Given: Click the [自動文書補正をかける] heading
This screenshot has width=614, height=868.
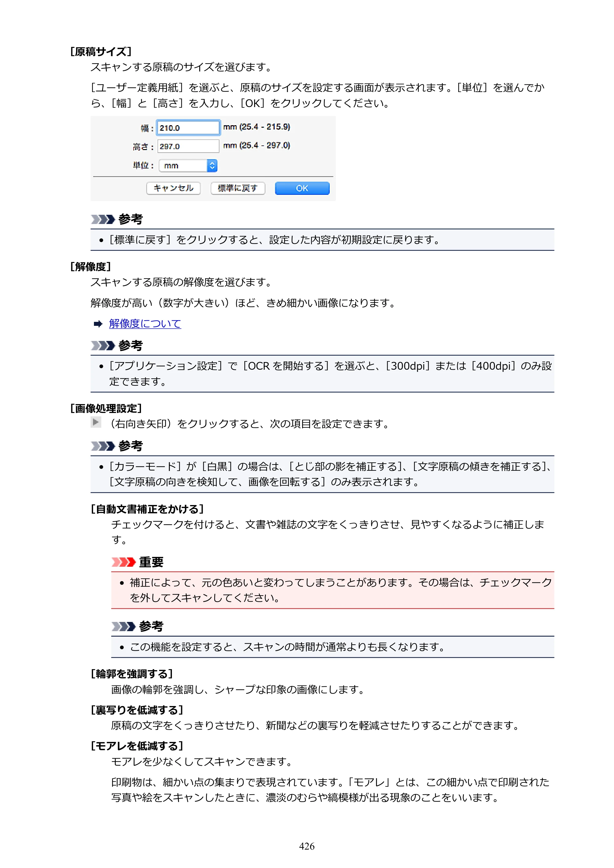Looking at the screenshot, I should 148,509.
